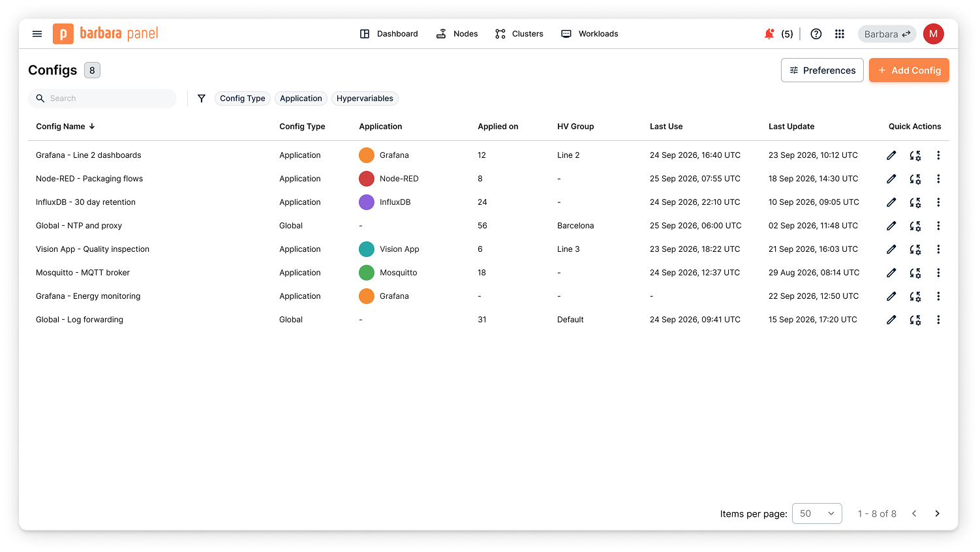Click the Barcelona HV group cell
Image resolution: width=980 pixels, height=552 pixels.
[575, 226]
